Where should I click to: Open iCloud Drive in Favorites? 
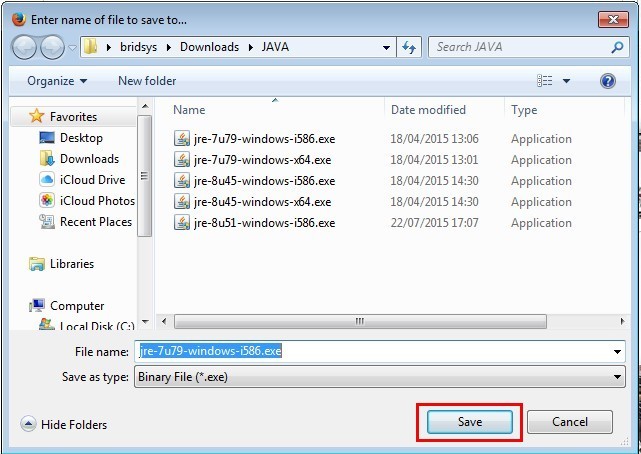92,180
